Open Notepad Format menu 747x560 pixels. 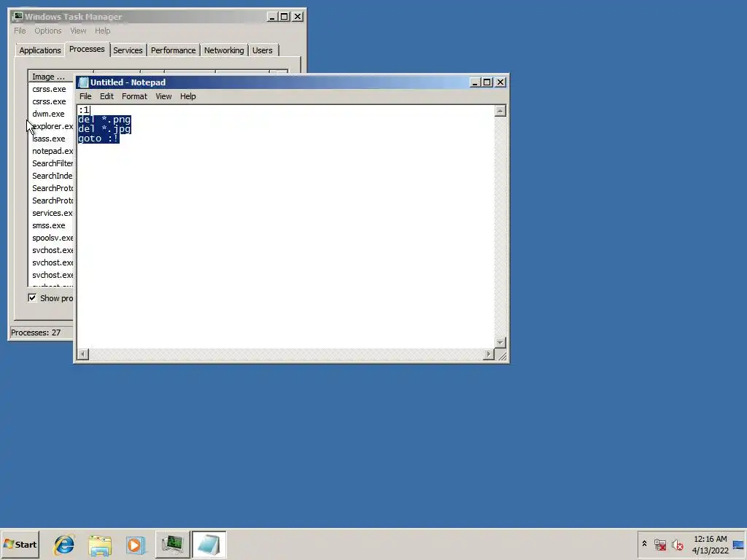pyautogui.click(x=134, y=96)
